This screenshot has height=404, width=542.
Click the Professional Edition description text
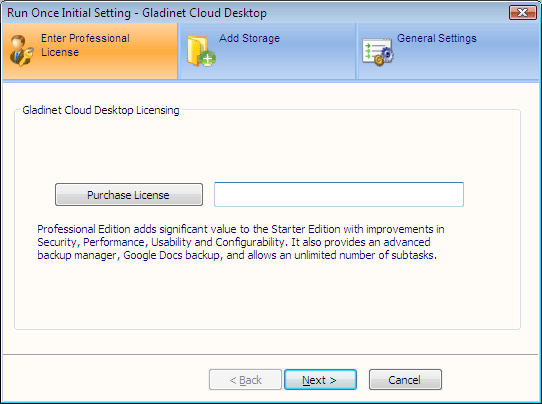coord(241,242)
